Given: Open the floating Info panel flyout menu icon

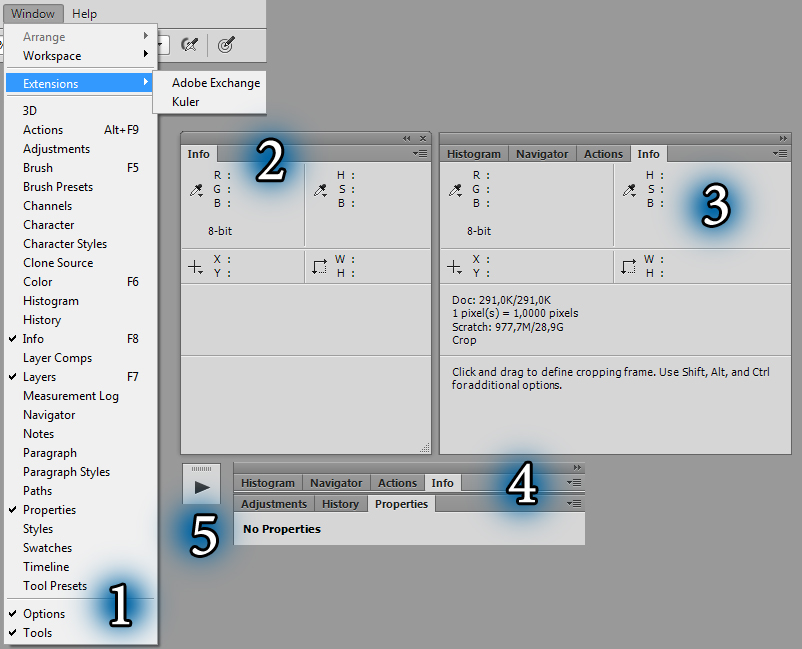Looking at the screenshot, I should coord(420,153).
